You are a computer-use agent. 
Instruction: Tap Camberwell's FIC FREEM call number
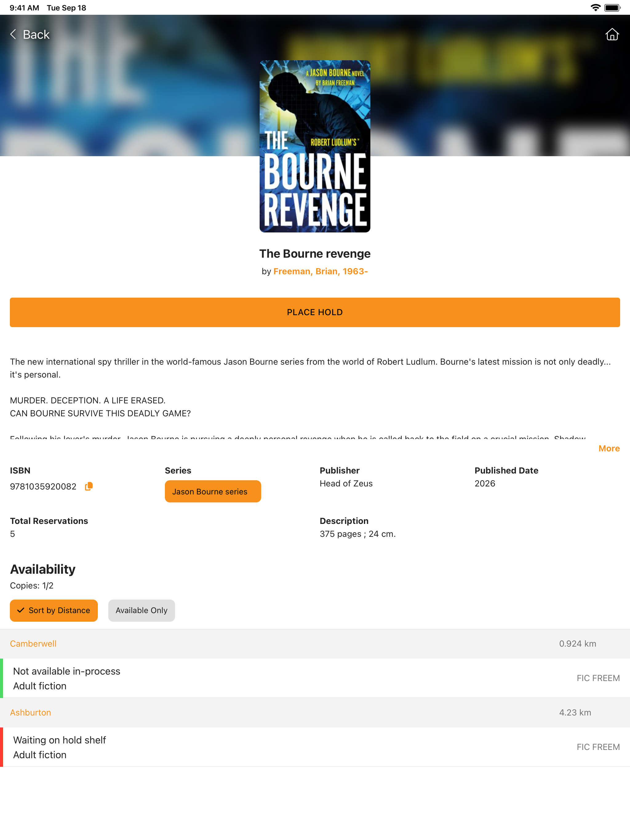coord(598,678)
